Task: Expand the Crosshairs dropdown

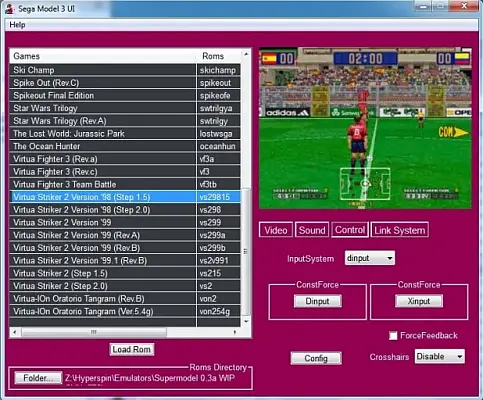Action: (440, 357)
